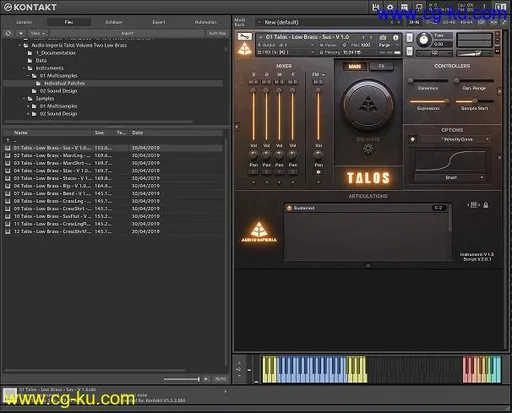Toggle the Velocity Curve enable button
Viewport: 512px width, 413px height.
413,139
